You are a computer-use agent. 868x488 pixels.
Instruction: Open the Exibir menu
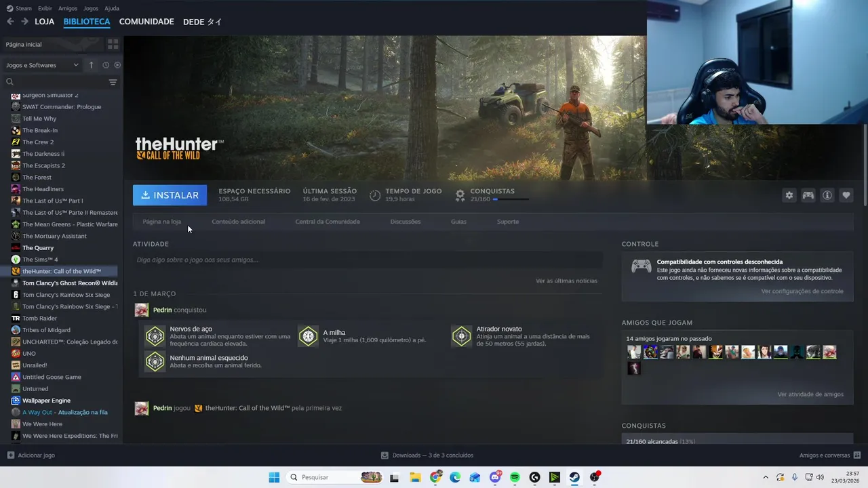[x=45, y=8]
